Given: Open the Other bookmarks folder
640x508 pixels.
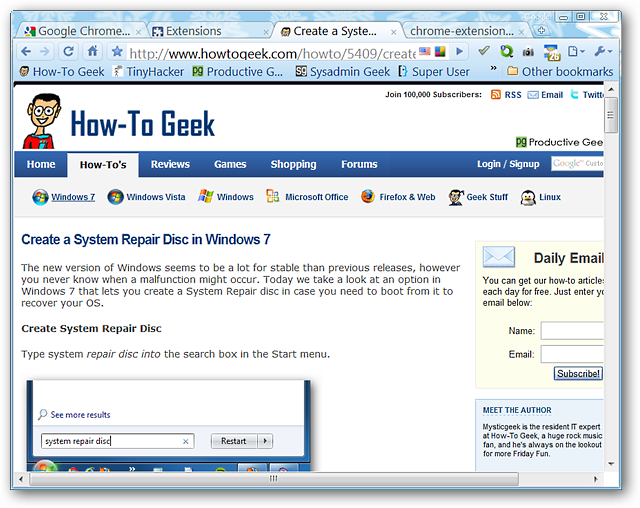Looking at the screenshot, I should coord(560,72).
